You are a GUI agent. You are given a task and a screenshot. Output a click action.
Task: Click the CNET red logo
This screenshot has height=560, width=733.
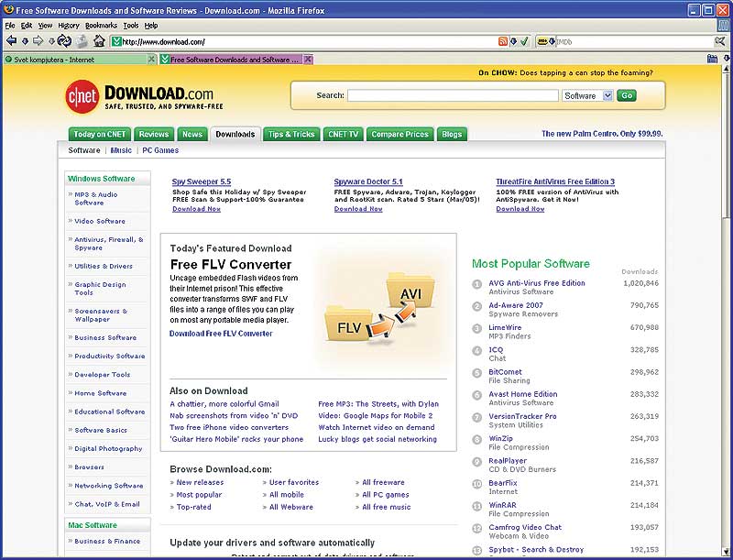[82, 96]
